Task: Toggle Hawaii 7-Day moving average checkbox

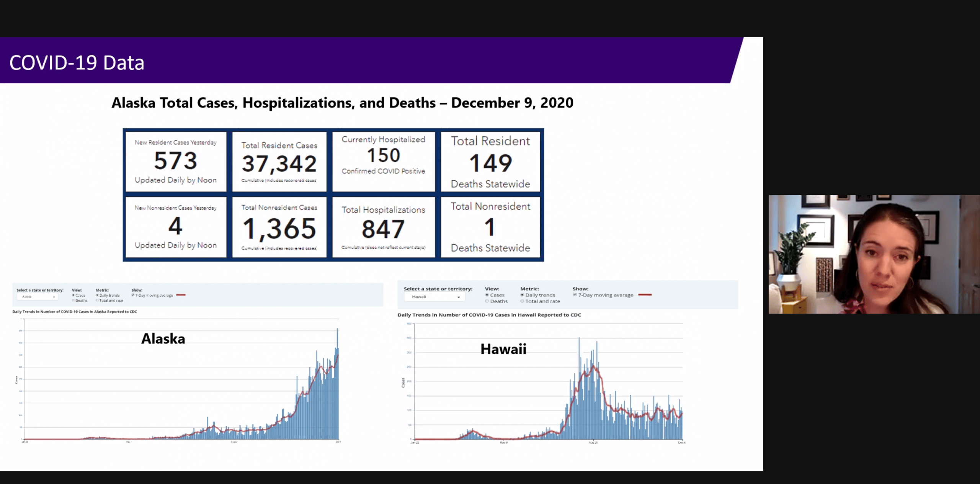Action: pos(575,295)
